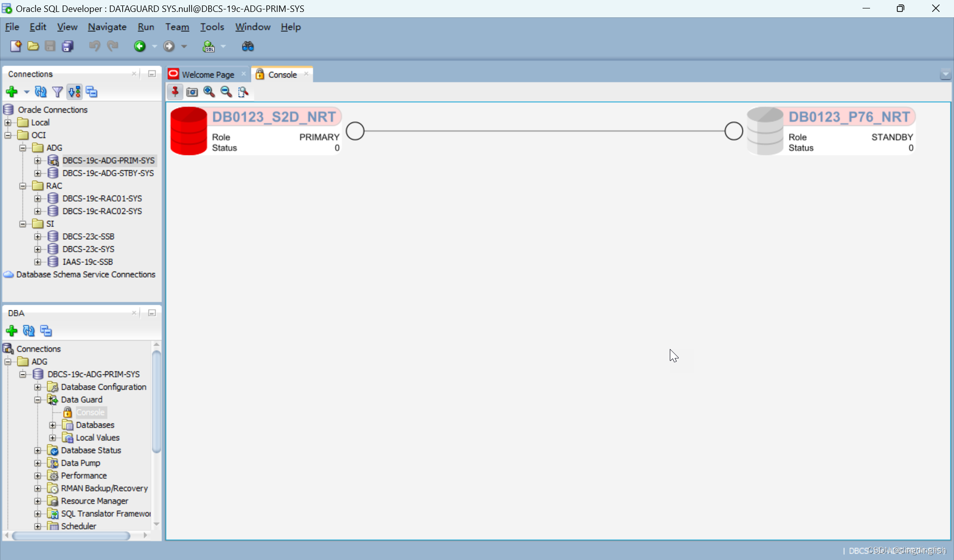The height and width of the screenshot is (560, 954).
Task: Click the Open folder toolbar icon
Action: 33,46
